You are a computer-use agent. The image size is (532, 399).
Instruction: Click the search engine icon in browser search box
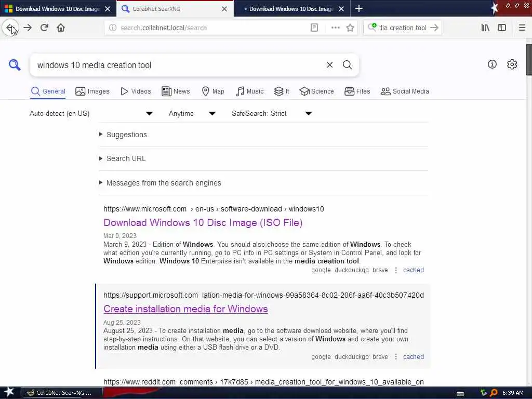[x=372, y=28]
